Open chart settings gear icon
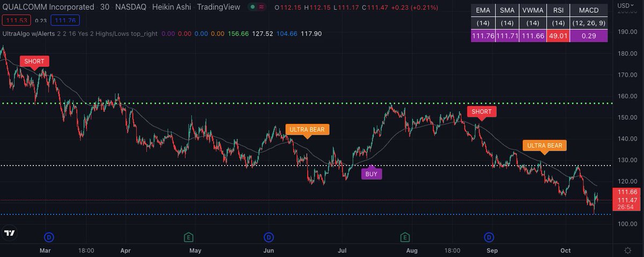Image resolution: width=644 pixels, height=257 pixels. pyautogui.click(x=627, y=251)
